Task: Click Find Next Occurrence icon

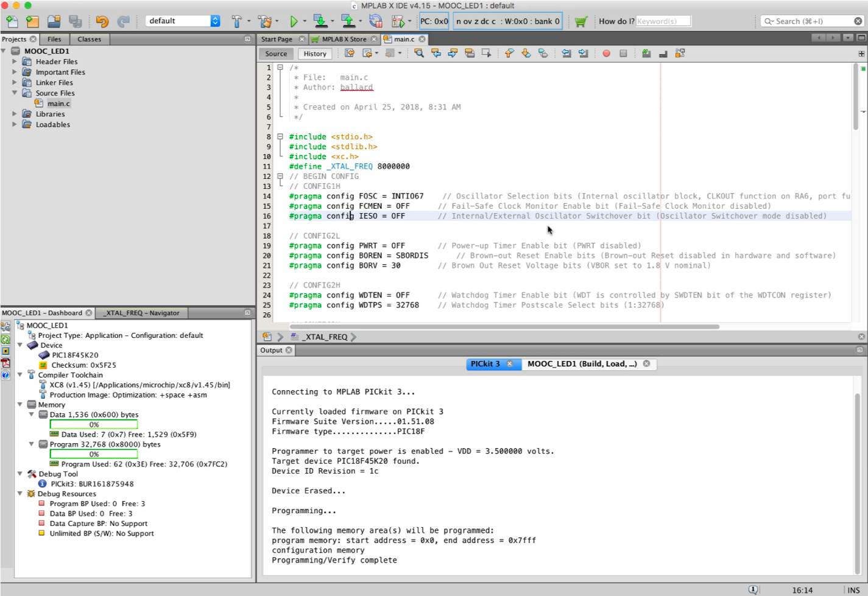Action: [x=453, y=54]
